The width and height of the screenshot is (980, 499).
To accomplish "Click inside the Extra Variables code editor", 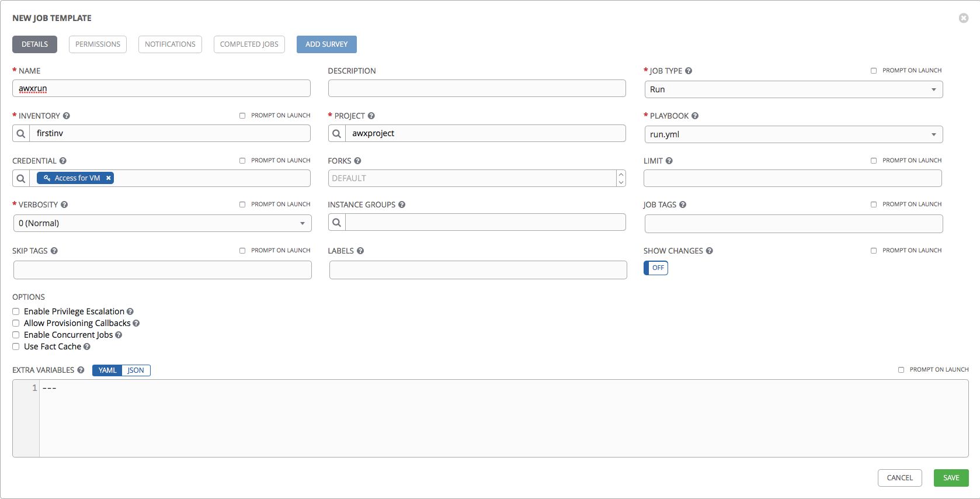I will (503, 418).
